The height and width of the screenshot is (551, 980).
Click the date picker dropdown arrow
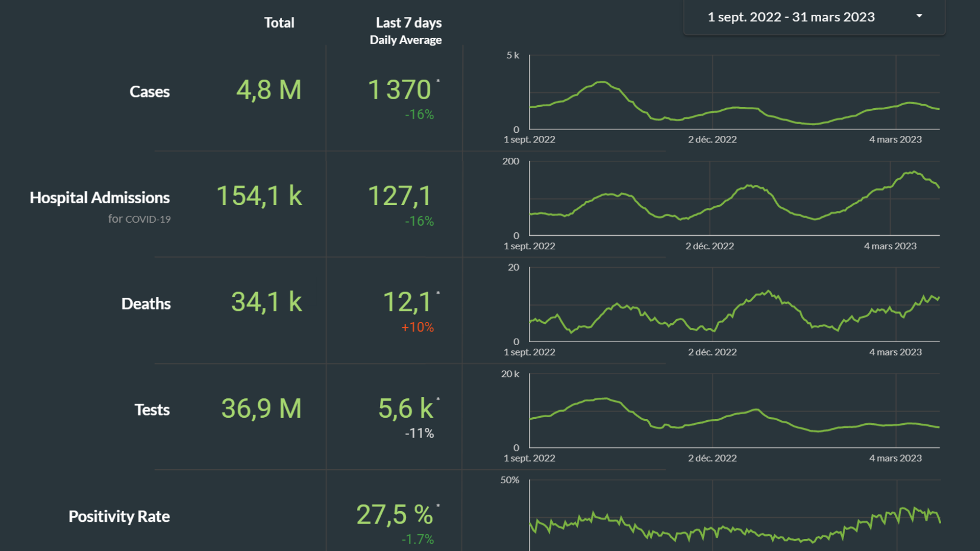(x=919, y=16)
